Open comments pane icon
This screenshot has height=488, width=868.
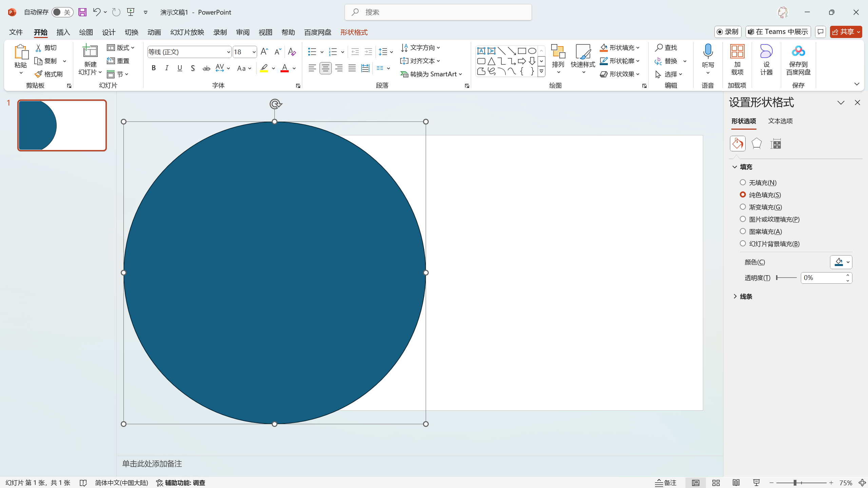point(820,32)
